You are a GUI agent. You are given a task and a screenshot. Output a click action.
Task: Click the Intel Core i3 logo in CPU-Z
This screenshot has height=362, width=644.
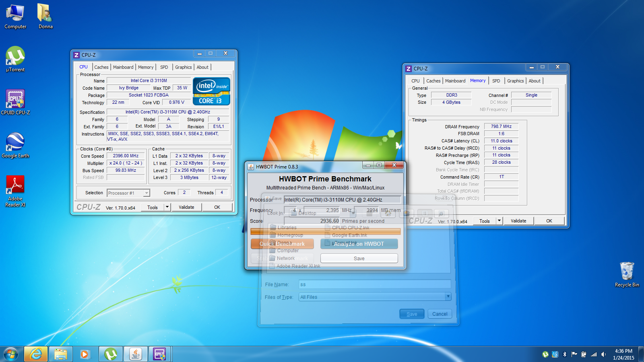coord(211,91)
